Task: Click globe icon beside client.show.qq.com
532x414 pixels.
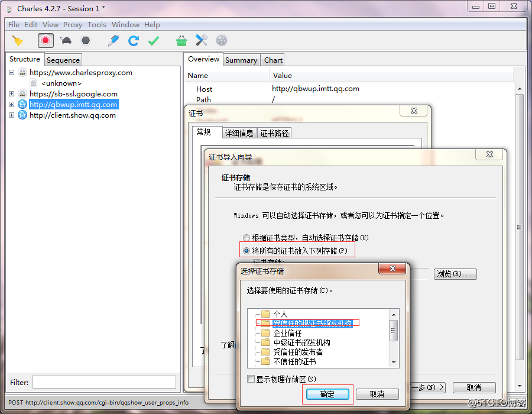Action: [x=22, y=115]
